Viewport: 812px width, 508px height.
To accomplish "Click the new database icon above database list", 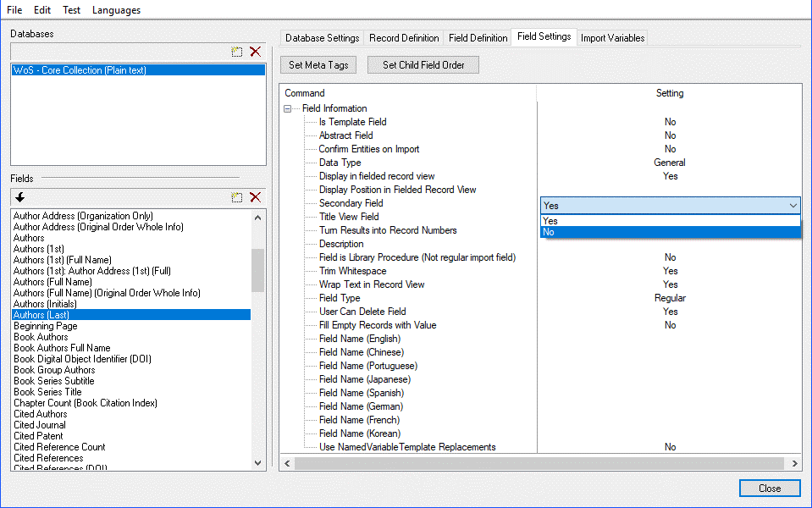I will [x=238, y=52].
